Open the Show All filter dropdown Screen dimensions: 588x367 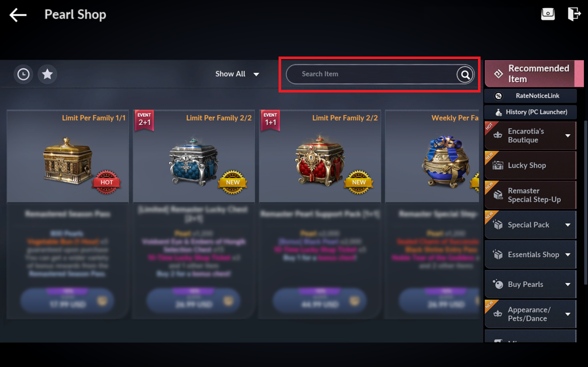click(x=237, y=74)
